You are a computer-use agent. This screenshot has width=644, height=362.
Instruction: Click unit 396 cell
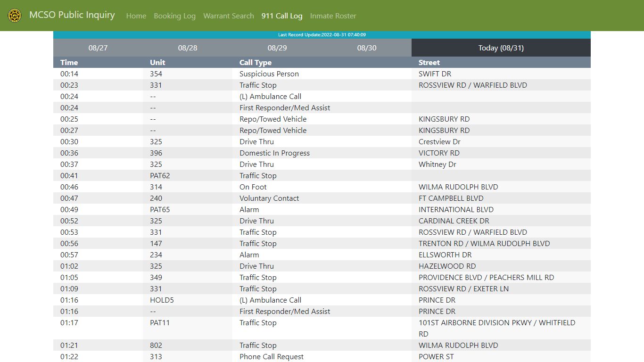(x=188, y=153)
